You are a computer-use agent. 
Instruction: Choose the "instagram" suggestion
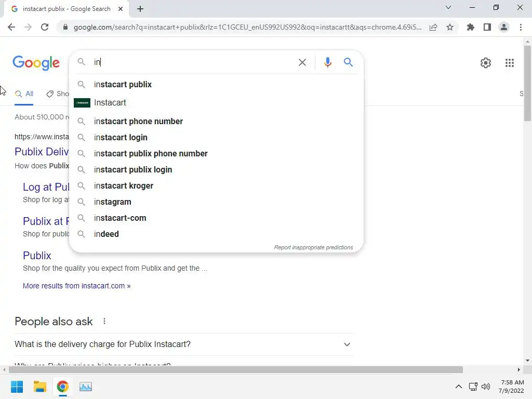click(x=113, y=202)
